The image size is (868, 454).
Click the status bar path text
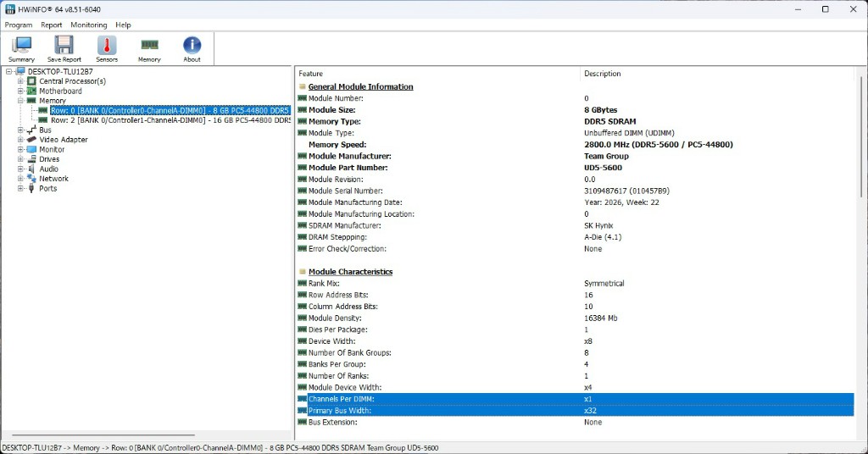tap(220, 448)
